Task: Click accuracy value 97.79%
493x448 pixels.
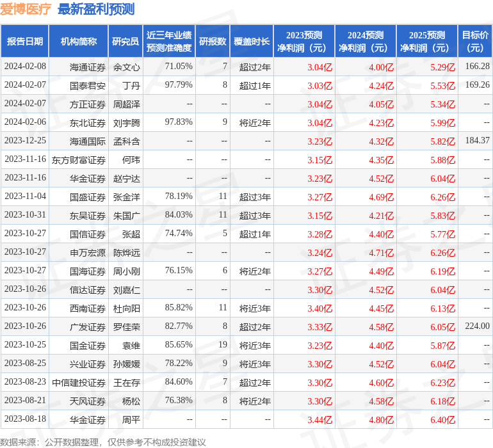Action: (179, 85)
